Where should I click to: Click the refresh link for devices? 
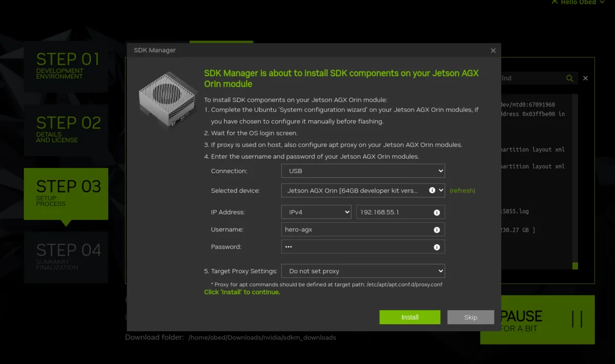click(x=462, y=190)
